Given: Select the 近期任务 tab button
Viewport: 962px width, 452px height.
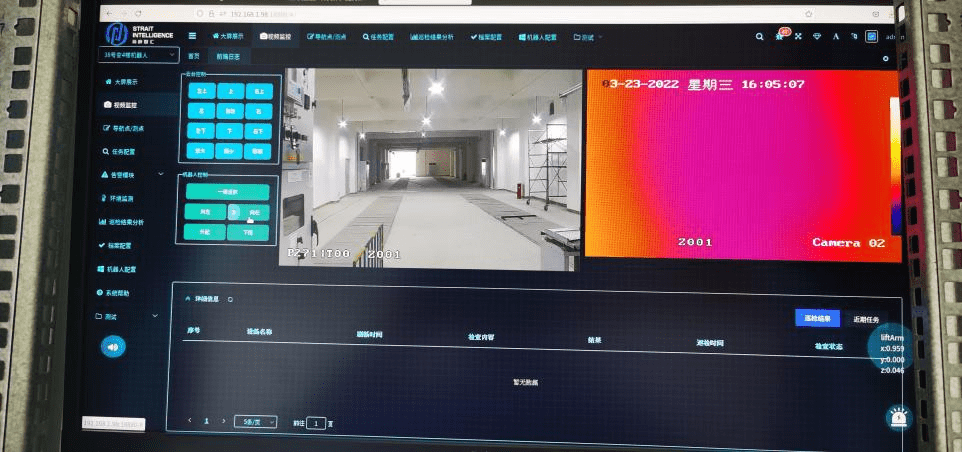Looking at the screenshot, I should coord(866,320).
